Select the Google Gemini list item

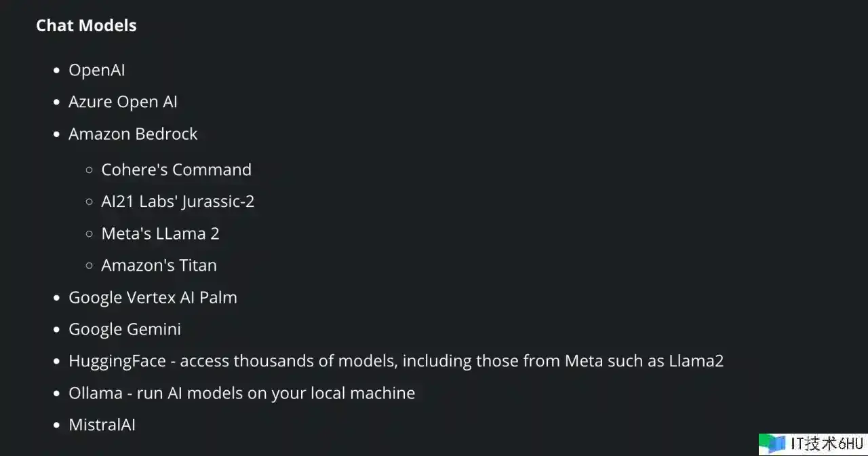(x=125, y=329)
